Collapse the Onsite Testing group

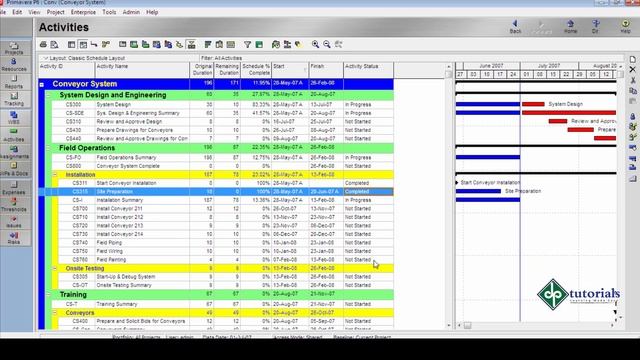[55, 269]
